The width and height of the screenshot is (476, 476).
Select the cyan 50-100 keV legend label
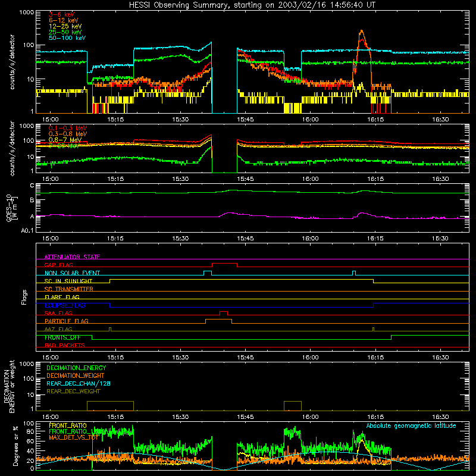click(67, 38)
